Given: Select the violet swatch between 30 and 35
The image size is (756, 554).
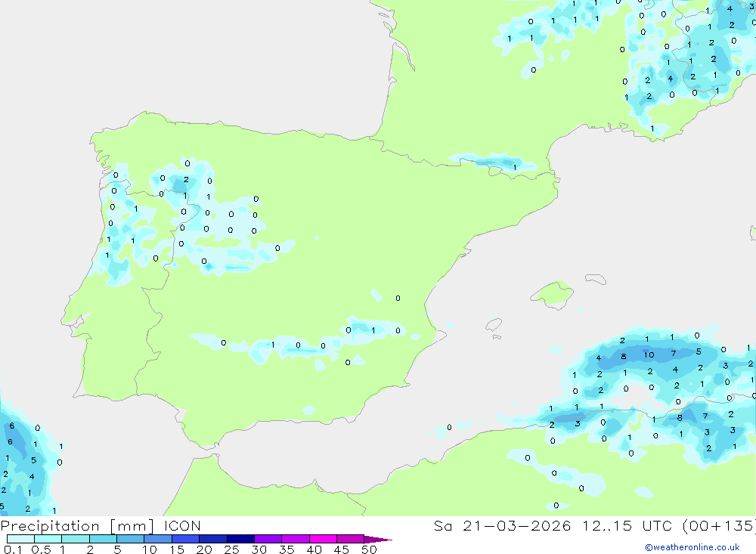Looking at the screenshot, I should pos(268,539).
